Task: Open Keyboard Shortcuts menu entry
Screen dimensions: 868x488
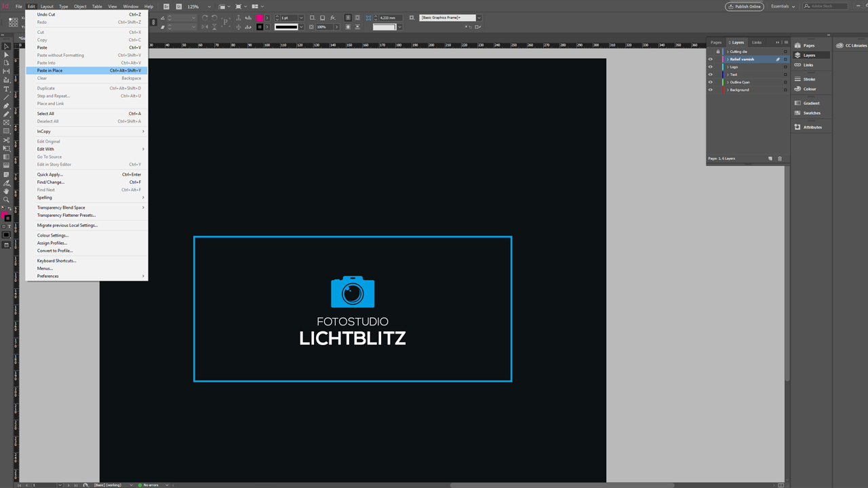Action: click(x=86, y=260)
